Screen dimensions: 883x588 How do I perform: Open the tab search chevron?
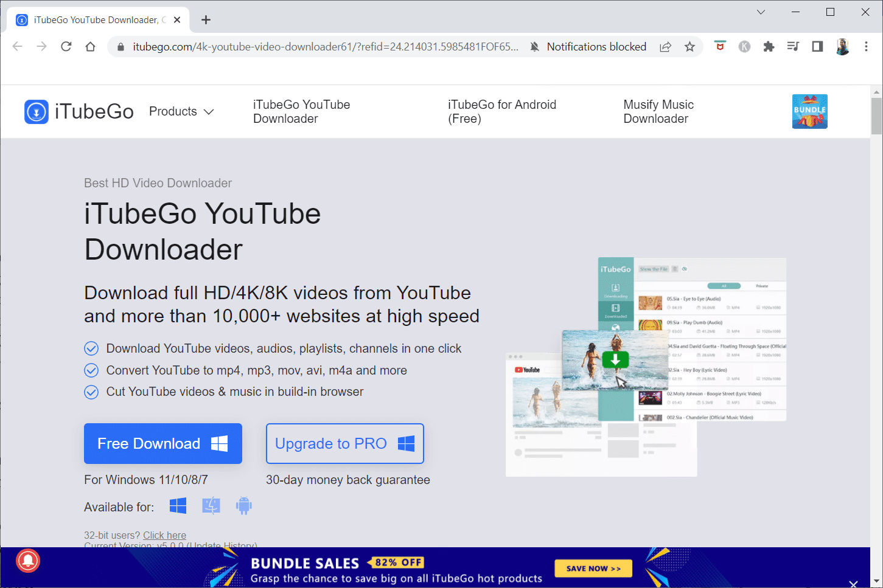761,12
